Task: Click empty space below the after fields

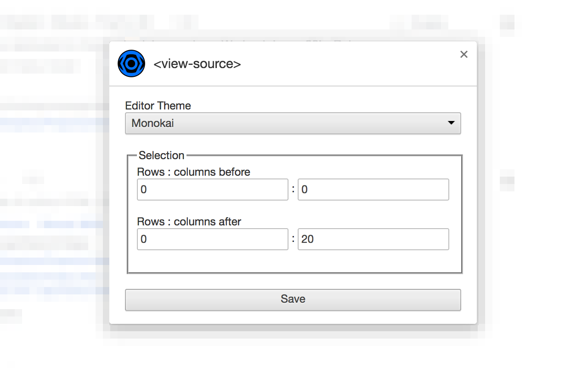Action: [x=294, y=261]
